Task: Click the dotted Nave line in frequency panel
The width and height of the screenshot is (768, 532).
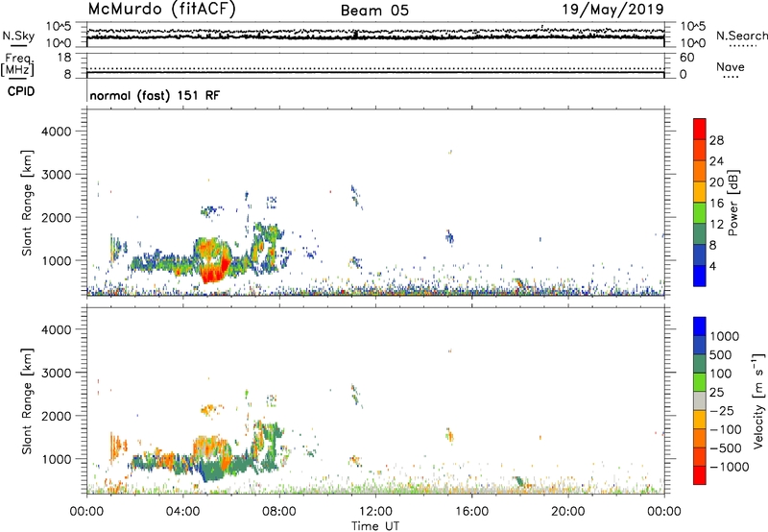Action: (375, 68)
